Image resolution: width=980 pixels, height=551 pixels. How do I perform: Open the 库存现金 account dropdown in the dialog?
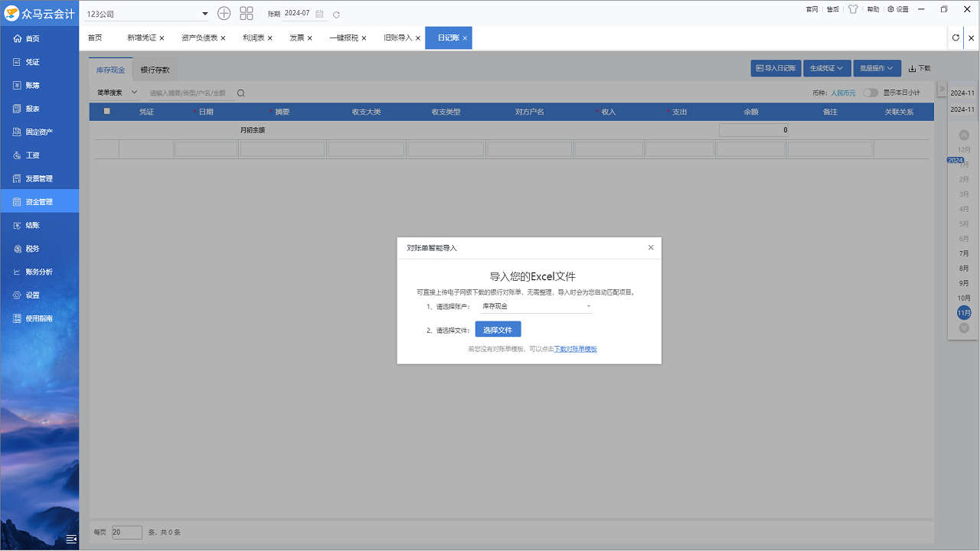click(536, 305)
